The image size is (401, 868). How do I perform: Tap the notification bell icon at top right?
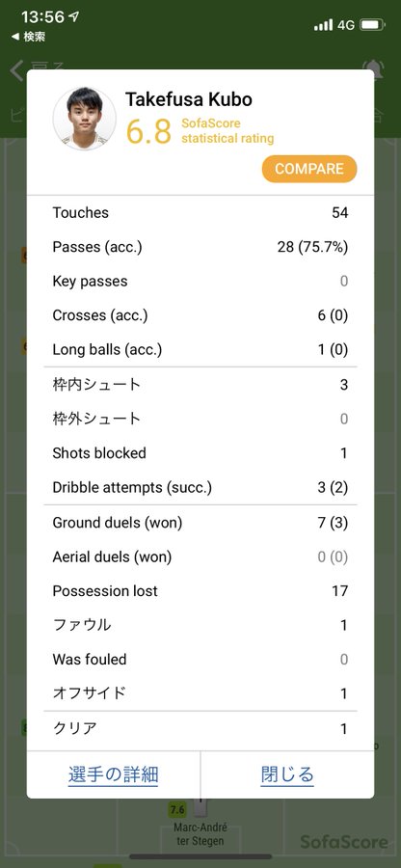(373, 70)
